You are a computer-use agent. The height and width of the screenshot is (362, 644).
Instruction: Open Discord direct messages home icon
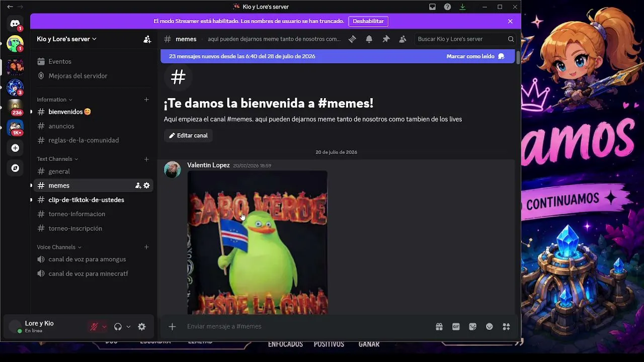[15, 24]
